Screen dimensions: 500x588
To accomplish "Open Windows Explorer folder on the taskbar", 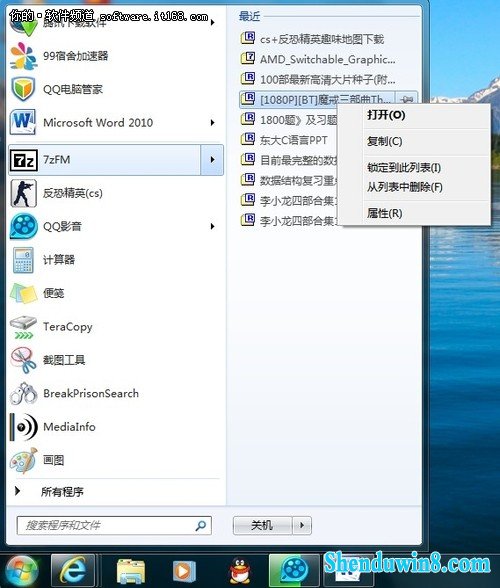I will (x=131, y=571).
